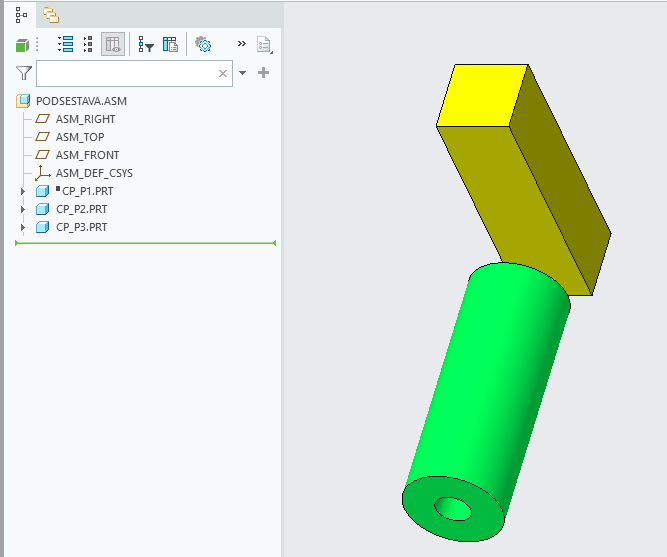
Task: Expand the CP_P3.PRT tree node
Action: click(x=24, y=227)
